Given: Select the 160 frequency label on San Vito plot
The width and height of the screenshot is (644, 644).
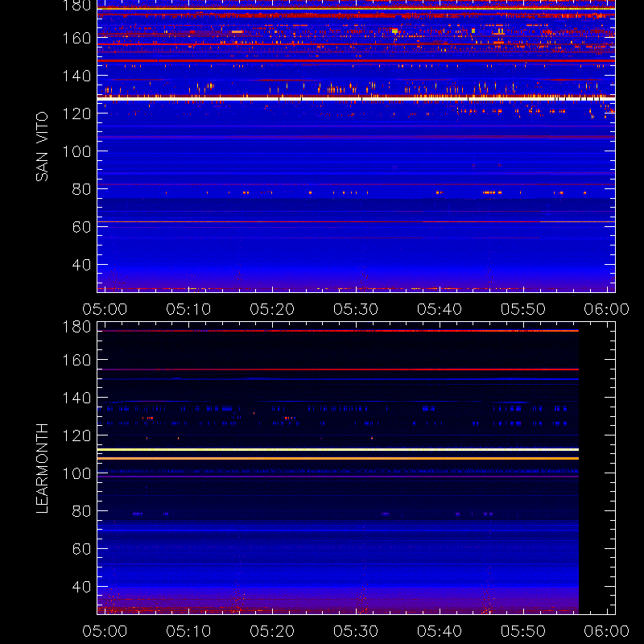Looking at the screenshot, I should tap(76, 38).
